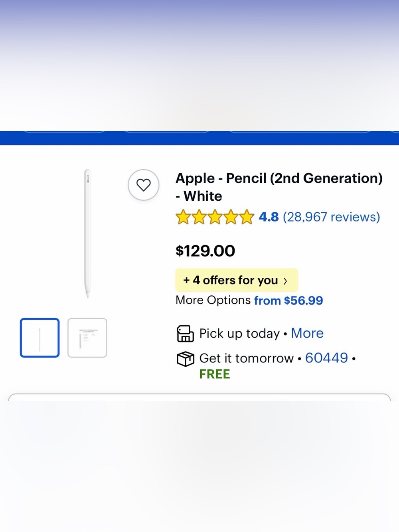Viewport: 399px width, 532px height.
Task: Change the 60449 delivery zip code
Action: pos(326,358)
